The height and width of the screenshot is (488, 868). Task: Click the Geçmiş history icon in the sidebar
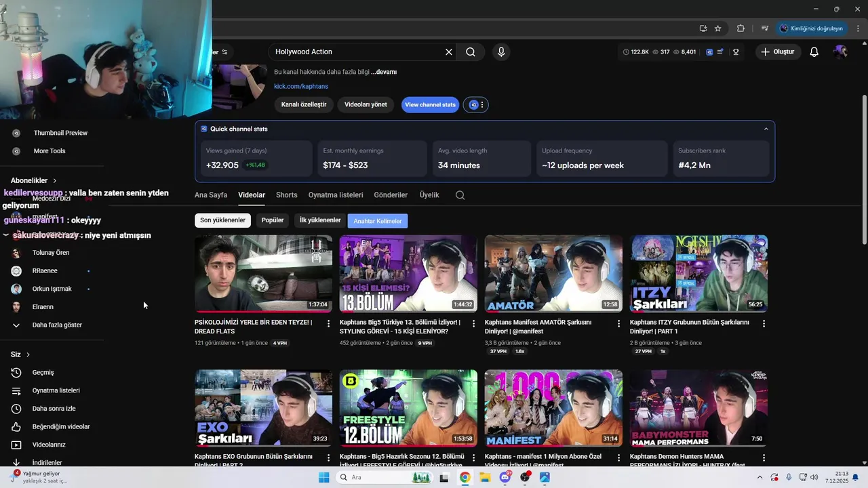click(x=16, y=372)
